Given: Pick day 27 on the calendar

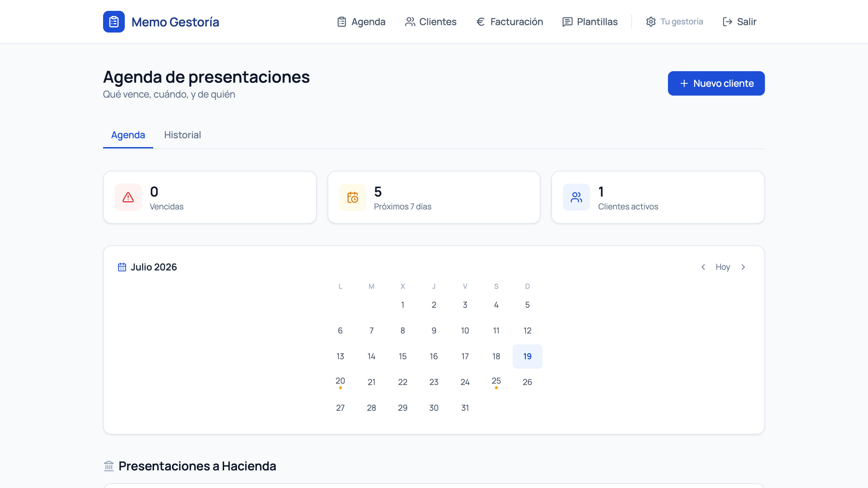Looking at the screenshot, I should point(340,408).
